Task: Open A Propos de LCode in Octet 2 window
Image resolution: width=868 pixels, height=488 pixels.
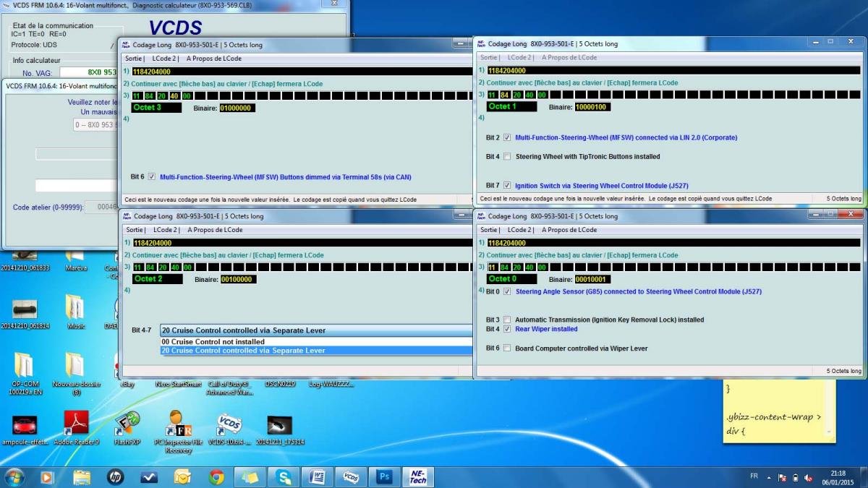Action: pos(214,230)
